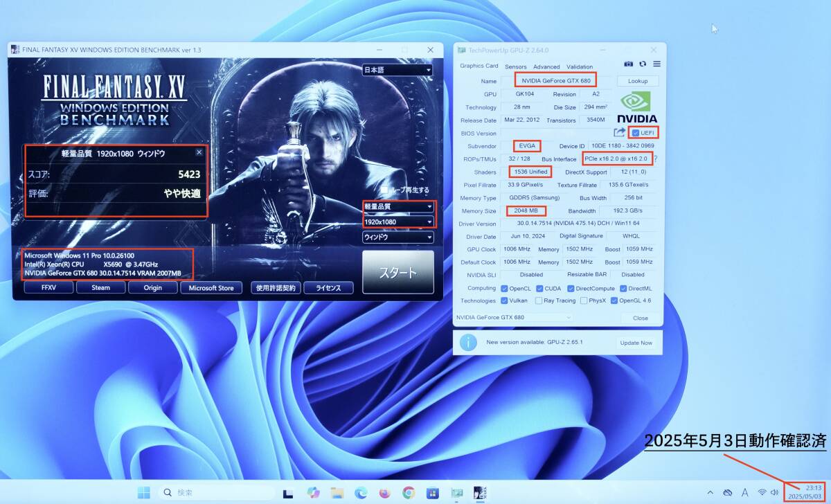Start the benchmark with スタート
Viewport: 831px width, 504px height.
coord(398,272)
